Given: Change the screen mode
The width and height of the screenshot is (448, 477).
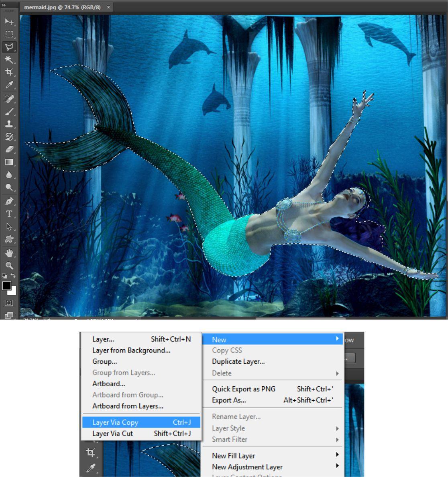Looking at the screenshot, I should (x=9, y=316).
